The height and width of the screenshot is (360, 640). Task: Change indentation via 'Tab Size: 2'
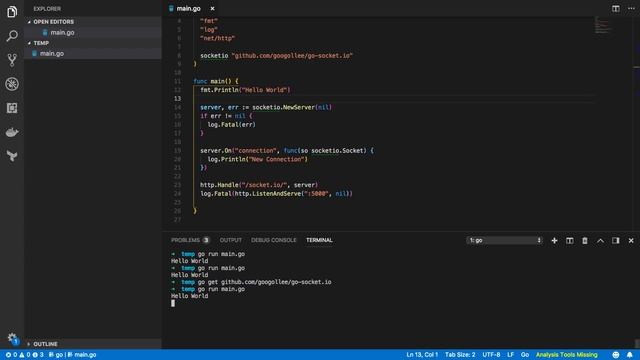point(460,355)
